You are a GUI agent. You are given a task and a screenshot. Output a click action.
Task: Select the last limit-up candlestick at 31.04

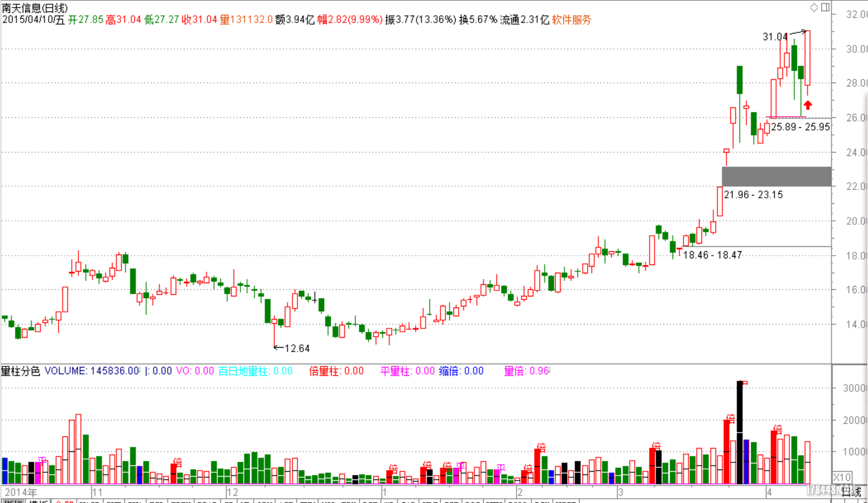[807, 58]
